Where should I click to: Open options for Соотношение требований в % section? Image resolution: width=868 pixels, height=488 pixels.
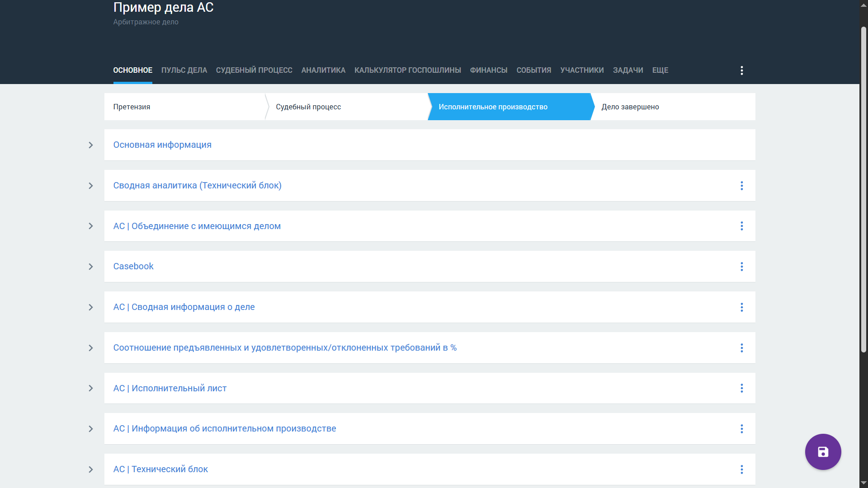(x=741, y=348)
